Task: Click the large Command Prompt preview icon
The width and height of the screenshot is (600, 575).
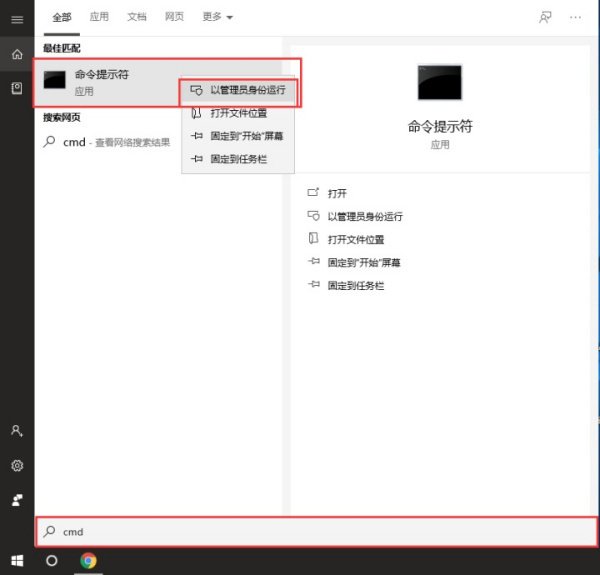Action: (440, 82)
